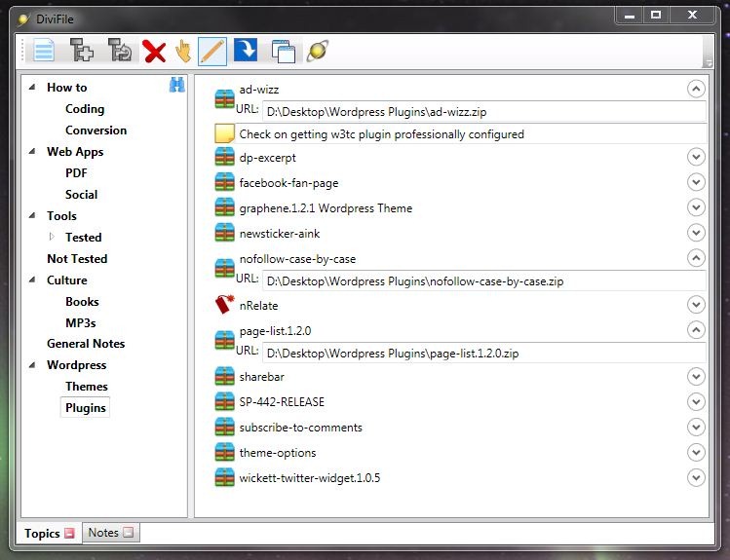Collapse the Web Apps tree node arrow

point(32,151)
